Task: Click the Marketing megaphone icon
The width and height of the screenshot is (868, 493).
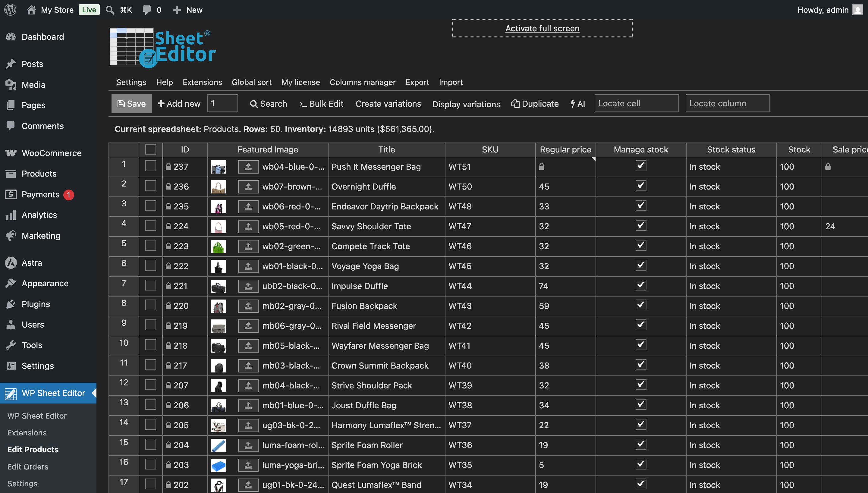Action: pyautogui.click(x=11, y=236)
